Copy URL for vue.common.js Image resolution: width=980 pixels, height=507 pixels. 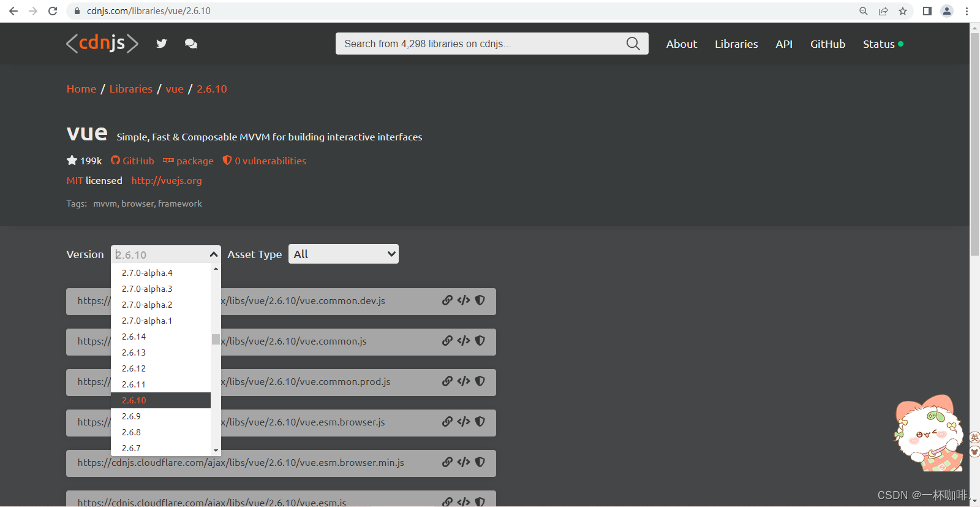click(x=448, y=341)
